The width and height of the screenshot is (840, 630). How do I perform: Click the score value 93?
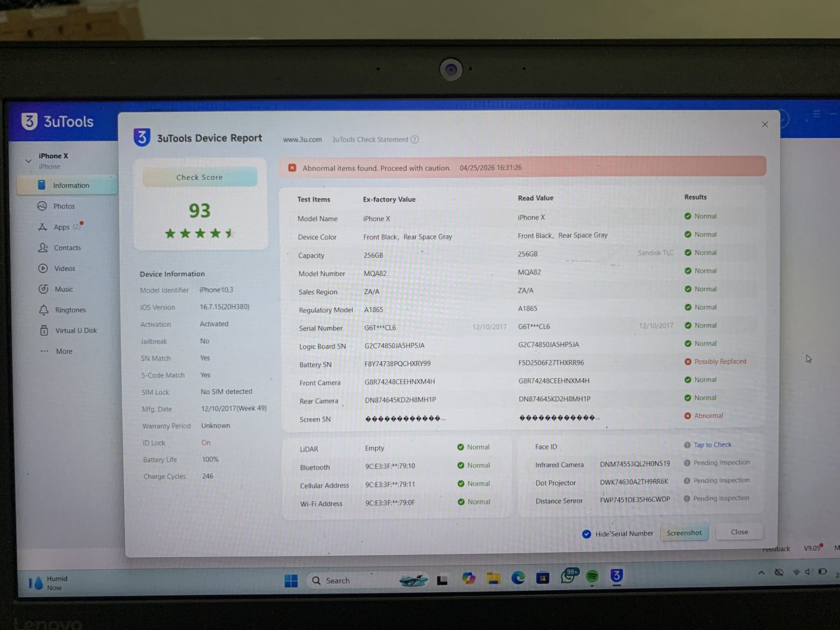pos(199,211)
